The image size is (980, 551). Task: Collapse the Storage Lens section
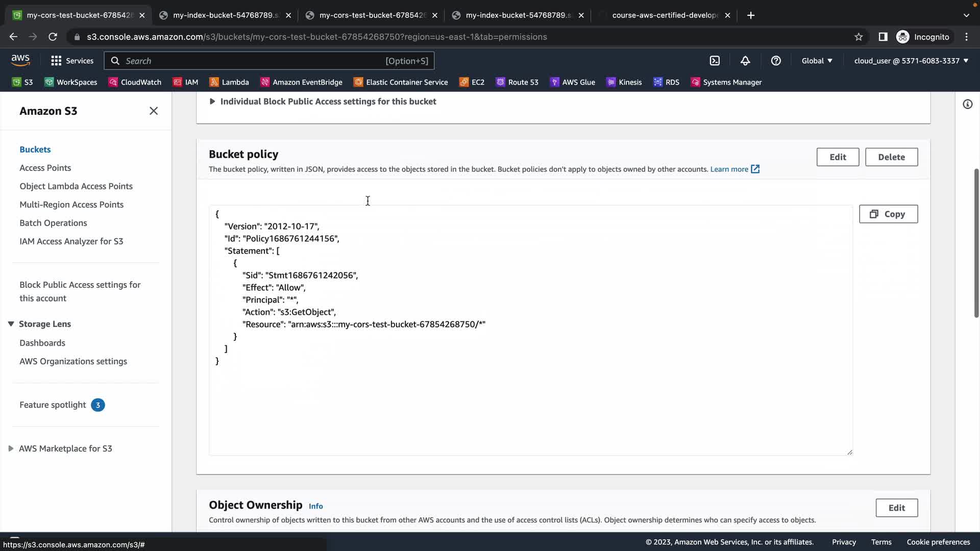pos(11,324)
